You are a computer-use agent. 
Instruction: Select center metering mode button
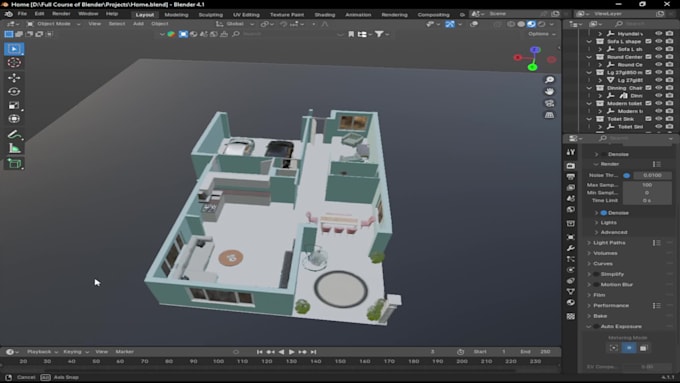click(x=629, y=348)
